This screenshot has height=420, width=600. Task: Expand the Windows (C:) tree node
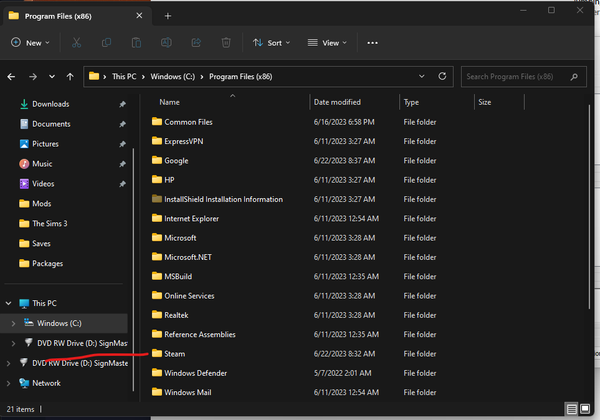coord(13,324)
